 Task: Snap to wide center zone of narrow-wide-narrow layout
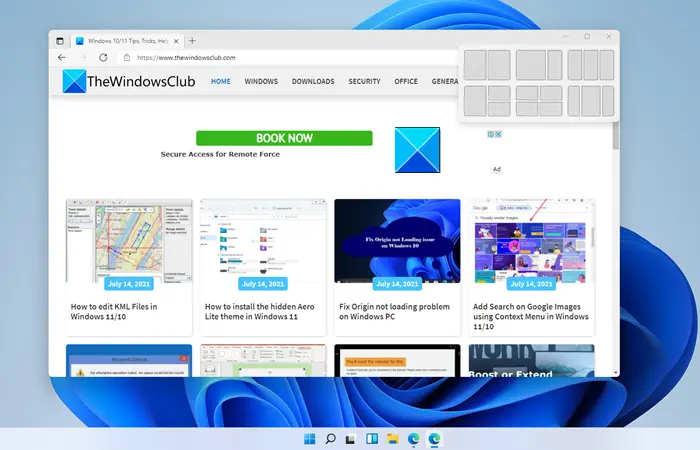tap(591, 101)
